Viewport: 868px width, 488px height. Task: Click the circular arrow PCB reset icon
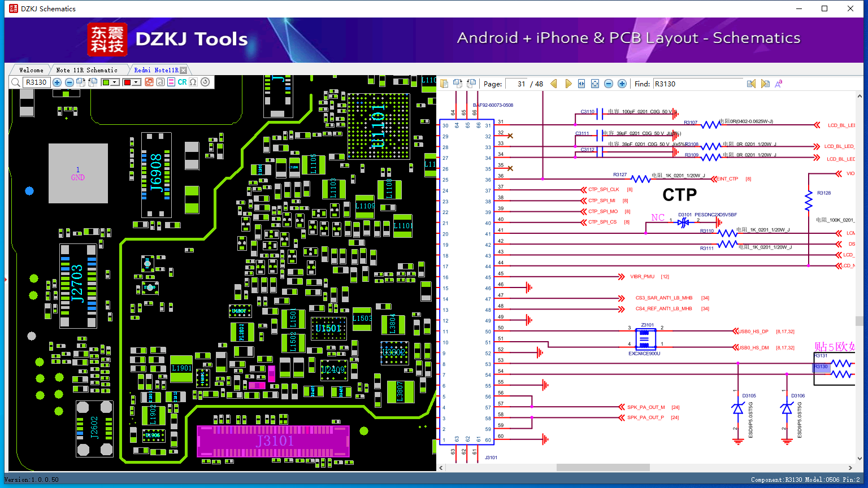205,82
